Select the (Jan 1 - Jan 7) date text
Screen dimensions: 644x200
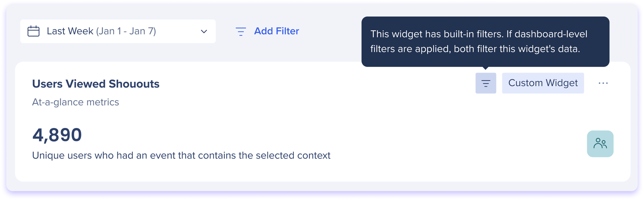pyautogui.click(x=126, y=31)
